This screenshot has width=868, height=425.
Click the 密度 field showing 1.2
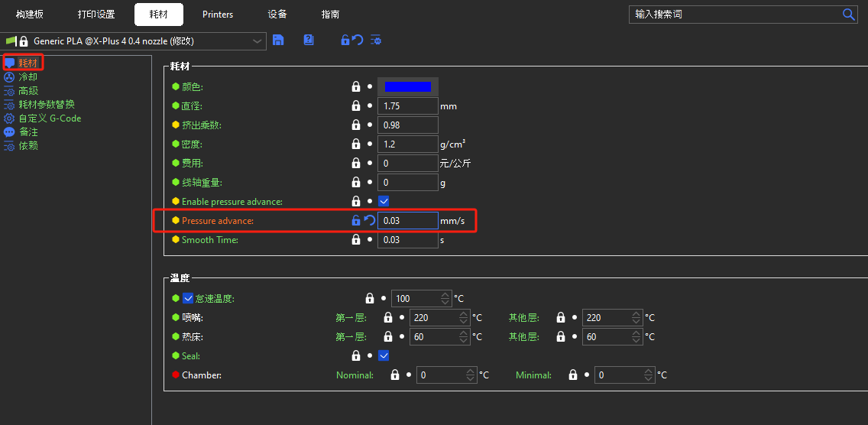[x=408, y=144]
